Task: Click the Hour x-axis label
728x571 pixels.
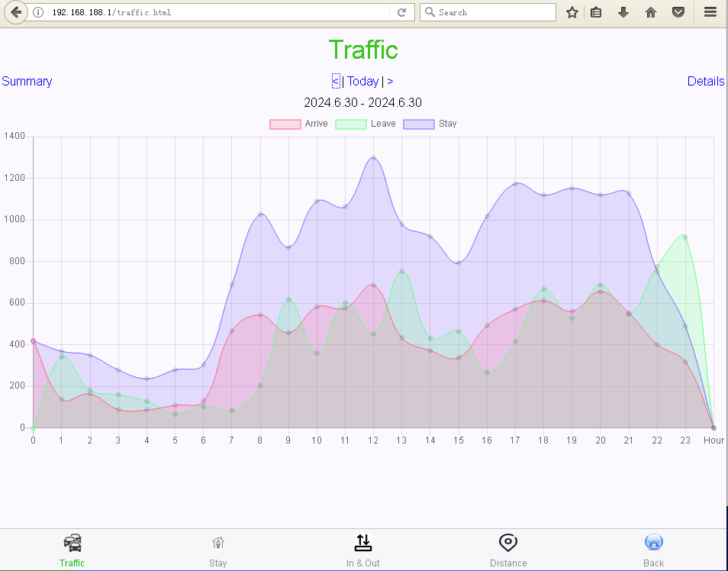Action: point(714,440)
